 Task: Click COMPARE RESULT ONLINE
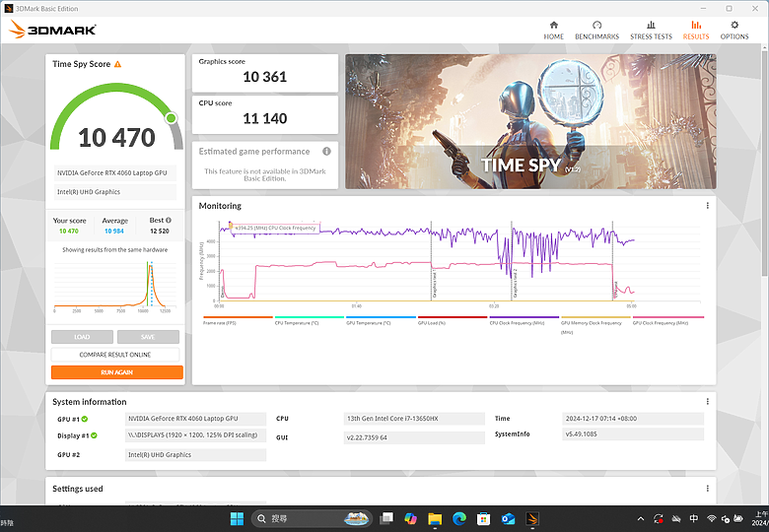115,355
